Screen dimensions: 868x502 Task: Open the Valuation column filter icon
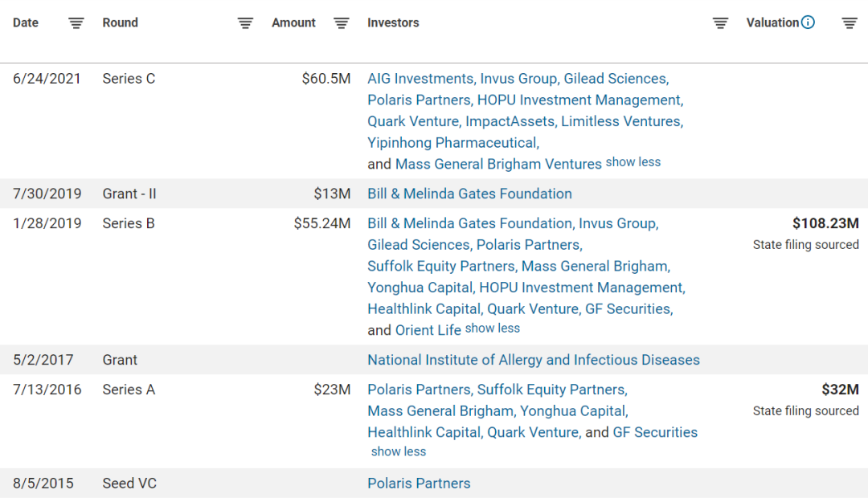coord(850,23)
